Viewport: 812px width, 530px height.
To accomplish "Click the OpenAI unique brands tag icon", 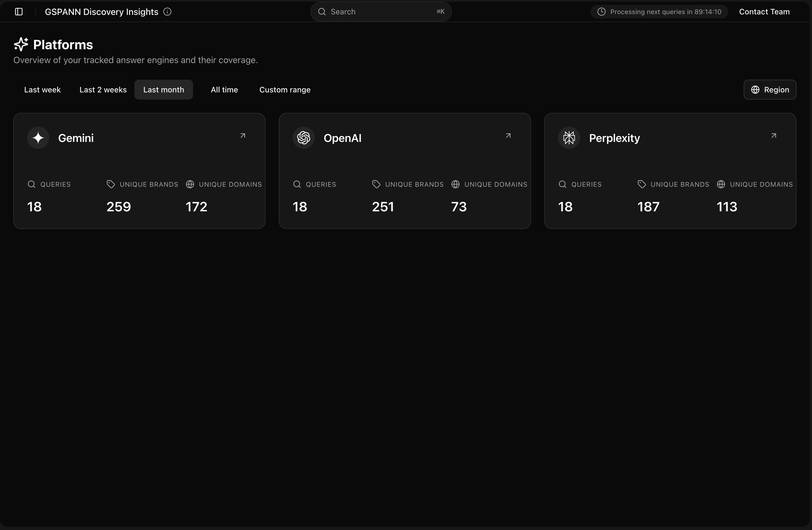I will pyautogui.click(x=376, y=184).
